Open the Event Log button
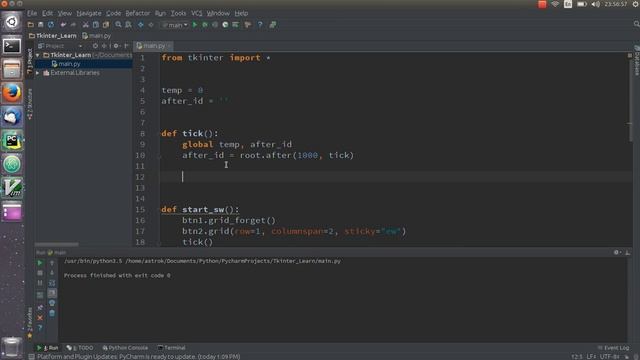Viewport: 640px width, 360px height. tap(613, 348)
